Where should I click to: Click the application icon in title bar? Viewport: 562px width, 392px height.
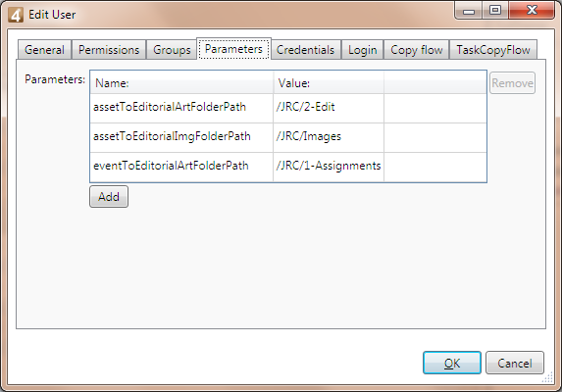[16, 15]
